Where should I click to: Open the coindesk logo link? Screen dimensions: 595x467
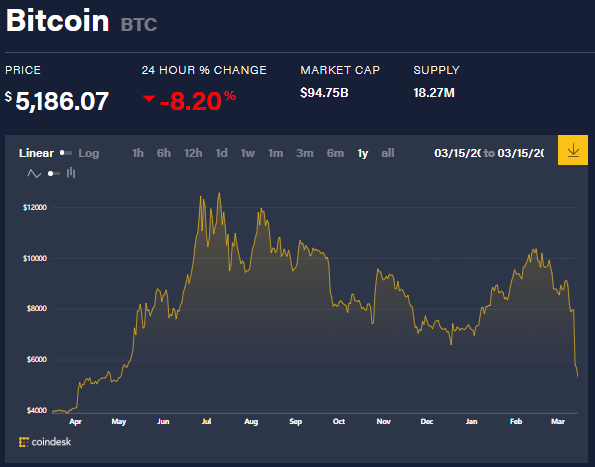pos(45,442)
